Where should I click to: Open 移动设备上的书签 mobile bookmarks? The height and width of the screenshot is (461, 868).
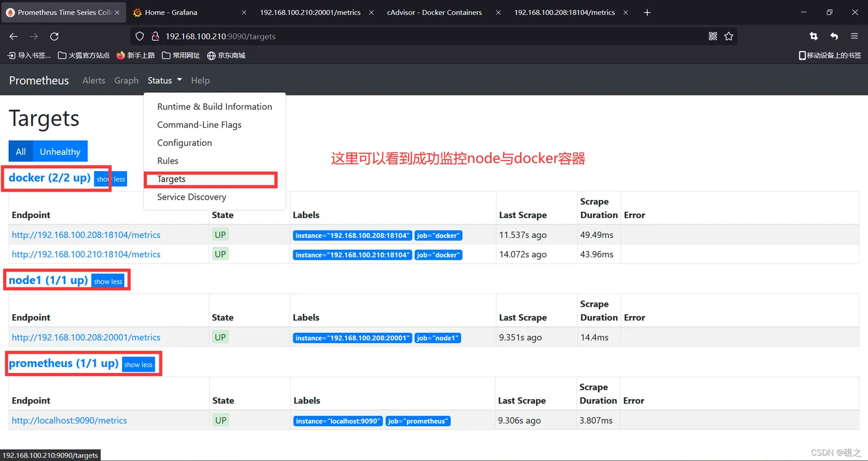point(830,55)
